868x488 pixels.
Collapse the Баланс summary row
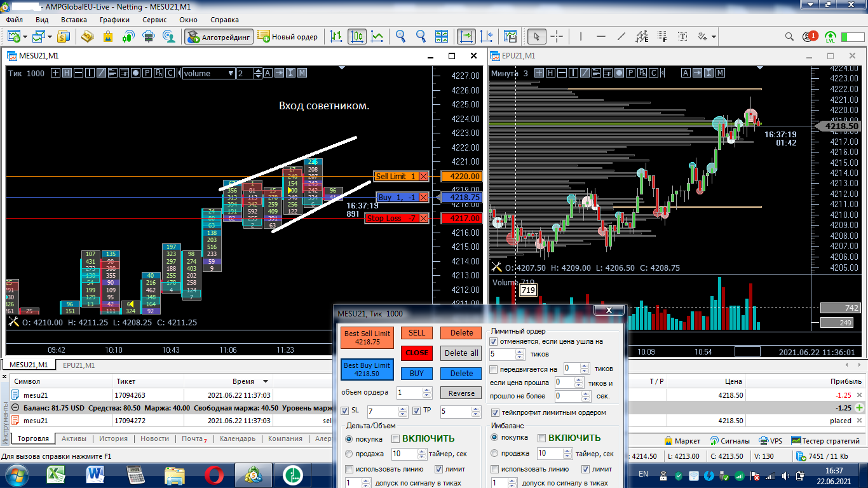coord(15,407)
